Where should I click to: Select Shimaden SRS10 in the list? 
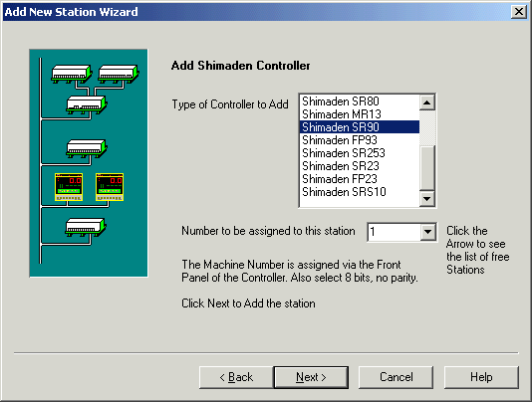(360, 192)
